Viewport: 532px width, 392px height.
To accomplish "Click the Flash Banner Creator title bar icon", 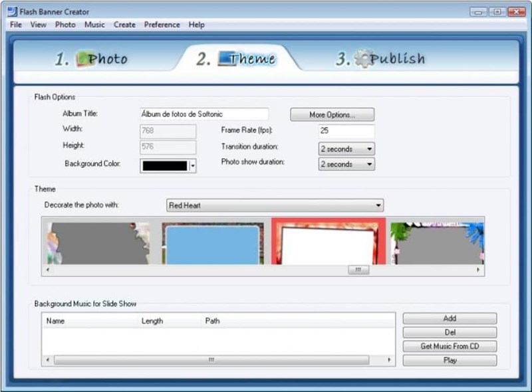I will pyautogui.click(x=12, y=12).
